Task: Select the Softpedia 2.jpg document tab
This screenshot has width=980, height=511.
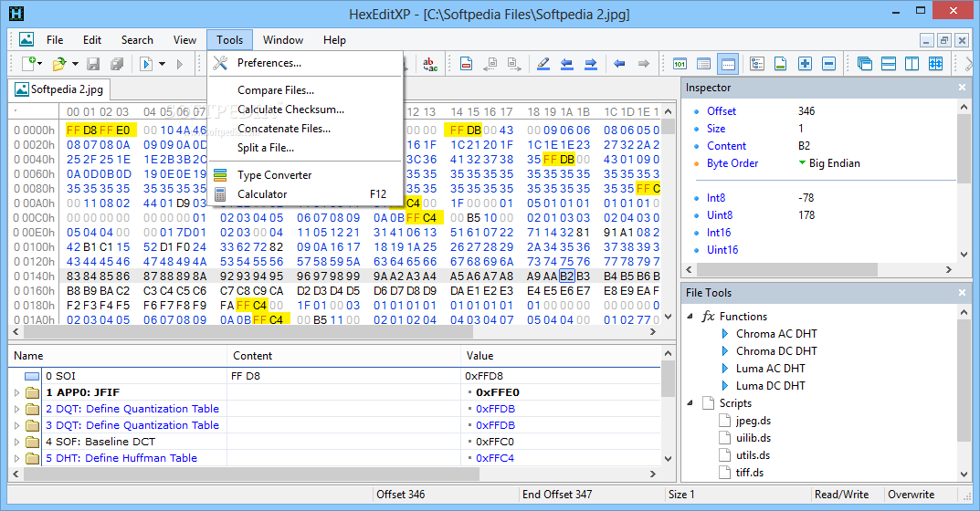Action: [x=58, y=89]
